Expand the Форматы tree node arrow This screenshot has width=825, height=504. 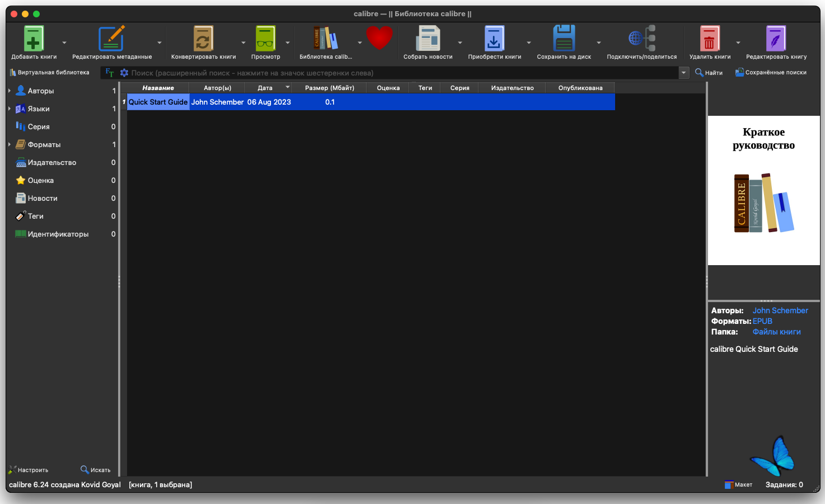10,144
